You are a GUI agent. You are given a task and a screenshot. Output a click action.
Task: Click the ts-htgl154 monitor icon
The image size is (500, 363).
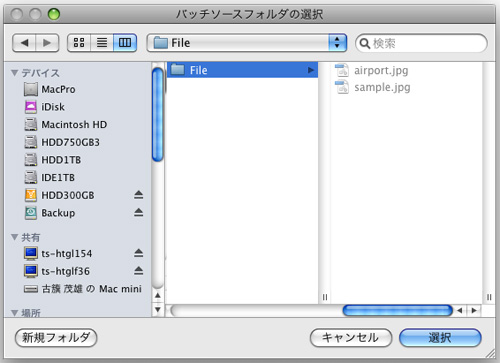pyautogui.click(x=31, y=253)
